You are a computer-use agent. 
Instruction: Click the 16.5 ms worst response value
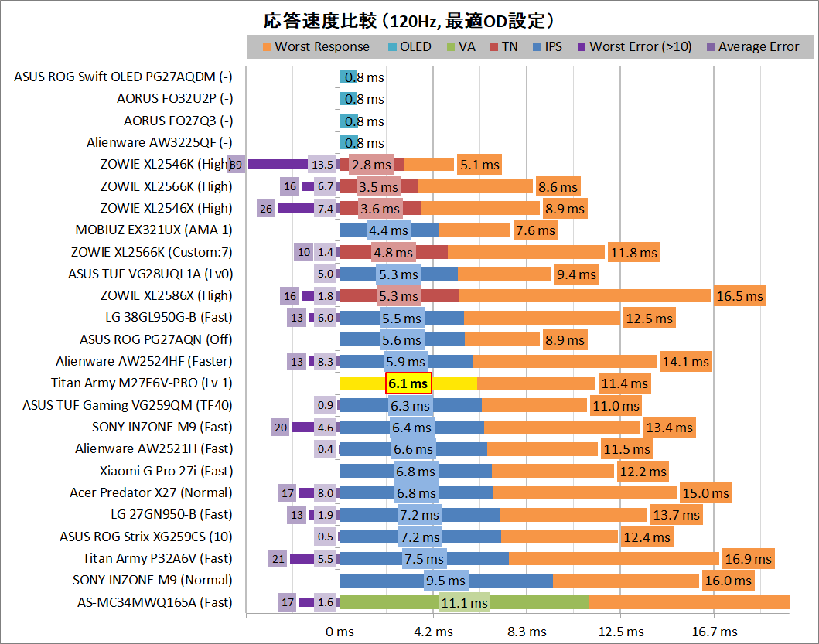tap(739, 296)
